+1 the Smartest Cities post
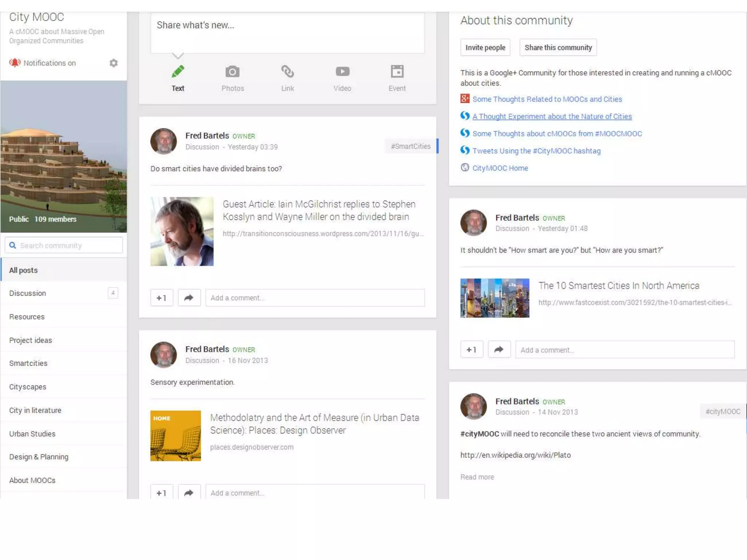 click(472, 350)
